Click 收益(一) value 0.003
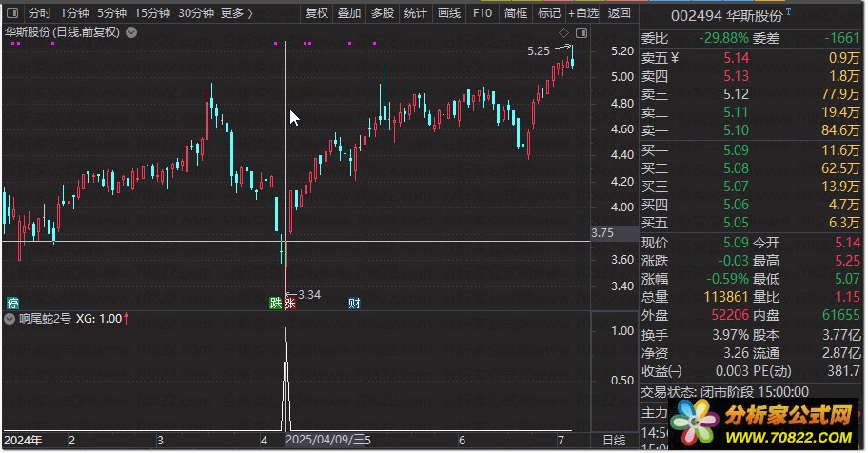868x453 pixels. point(733,371)
